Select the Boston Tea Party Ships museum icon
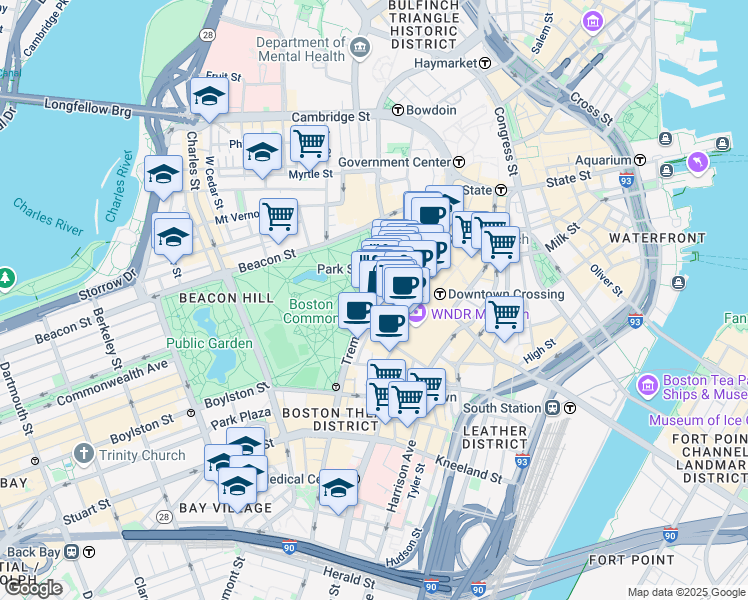This screenshot has width=748, height=600. point(648,386)
